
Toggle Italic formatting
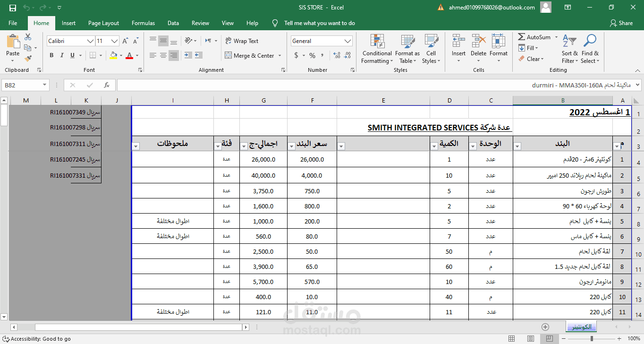[x=61, y=56]
